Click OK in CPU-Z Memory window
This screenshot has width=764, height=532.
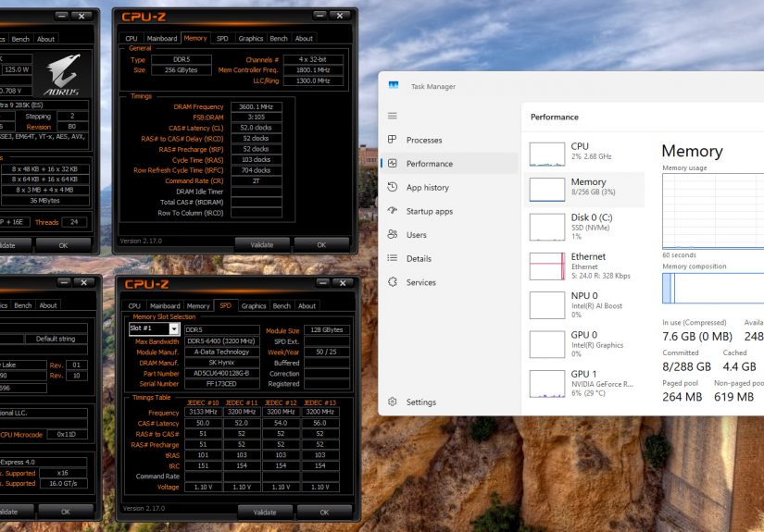point(321,245)
